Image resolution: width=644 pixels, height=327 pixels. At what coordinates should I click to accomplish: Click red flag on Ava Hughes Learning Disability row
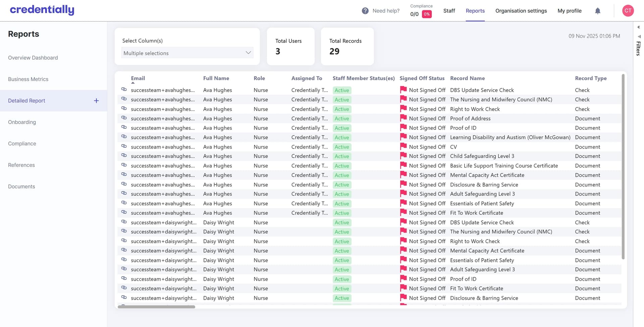[x=403, y=137]
